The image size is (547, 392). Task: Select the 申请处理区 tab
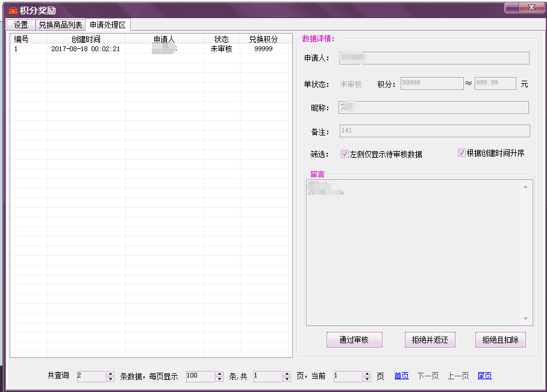click(107, 25)
